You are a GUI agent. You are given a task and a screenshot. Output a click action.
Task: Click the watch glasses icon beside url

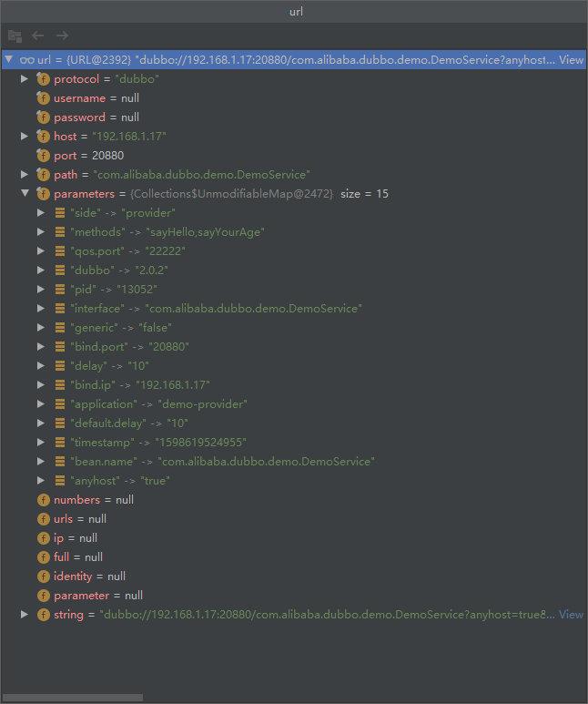coord(27,60)
